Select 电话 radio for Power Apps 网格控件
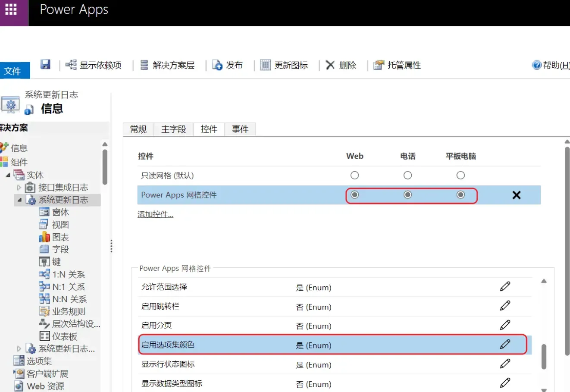Viewport: 570px width, 392px height. click(407, 194)
